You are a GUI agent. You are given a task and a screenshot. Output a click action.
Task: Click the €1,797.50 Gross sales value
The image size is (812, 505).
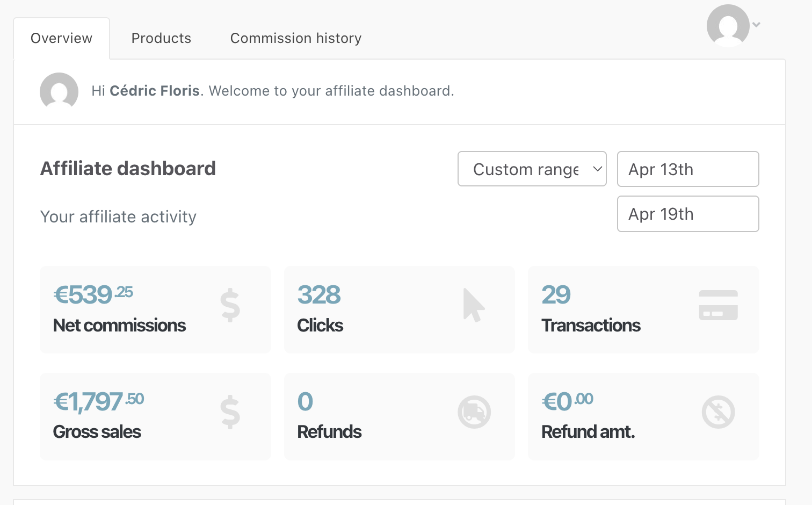coord(98,401)
